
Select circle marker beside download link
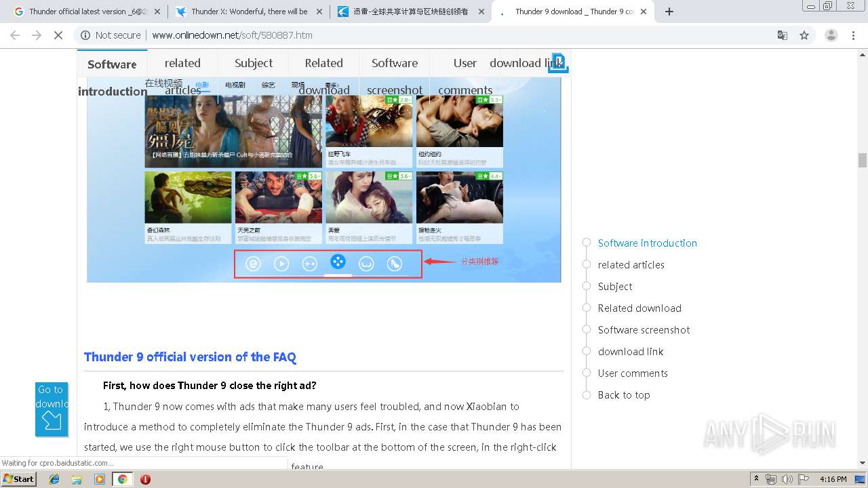point(587,351)
